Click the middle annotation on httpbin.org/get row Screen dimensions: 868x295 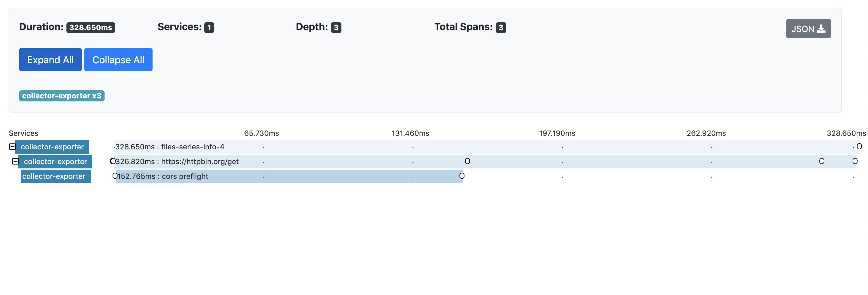pos(467,161)
